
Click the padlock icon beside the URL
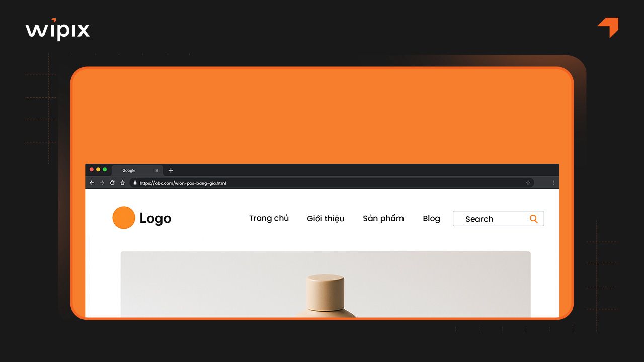pos(135,183)
